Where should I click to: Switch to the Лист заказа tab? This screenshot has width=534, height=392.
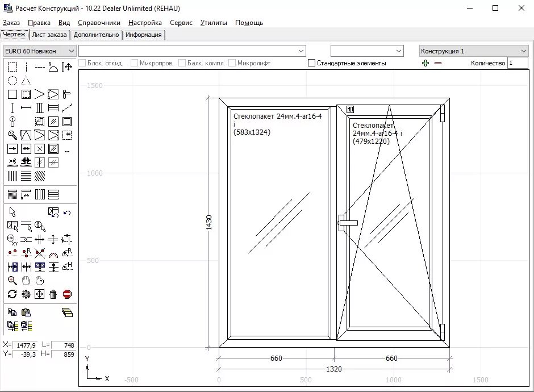49,35
